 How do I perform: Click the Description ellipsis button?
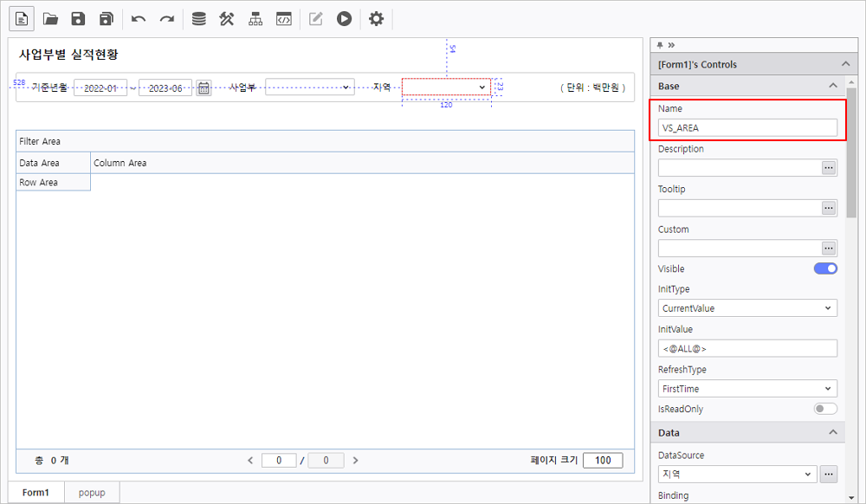(829, 168)
